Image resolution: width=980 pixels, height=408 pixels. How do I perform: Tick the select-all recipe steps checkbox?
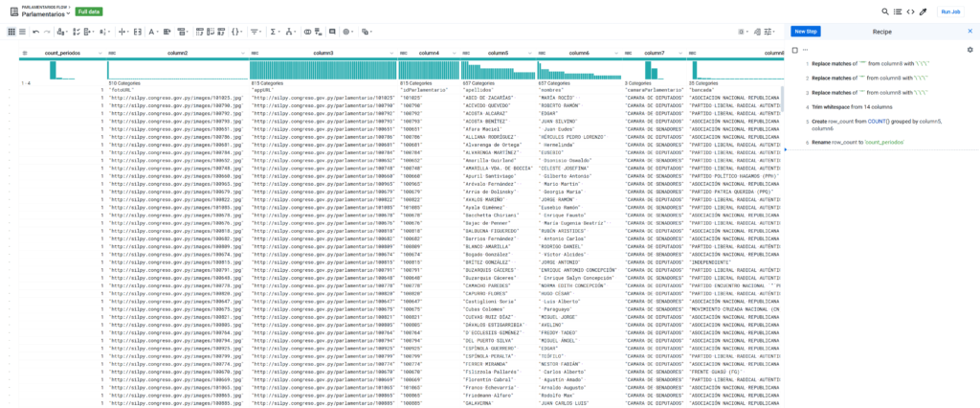[794, 49]
